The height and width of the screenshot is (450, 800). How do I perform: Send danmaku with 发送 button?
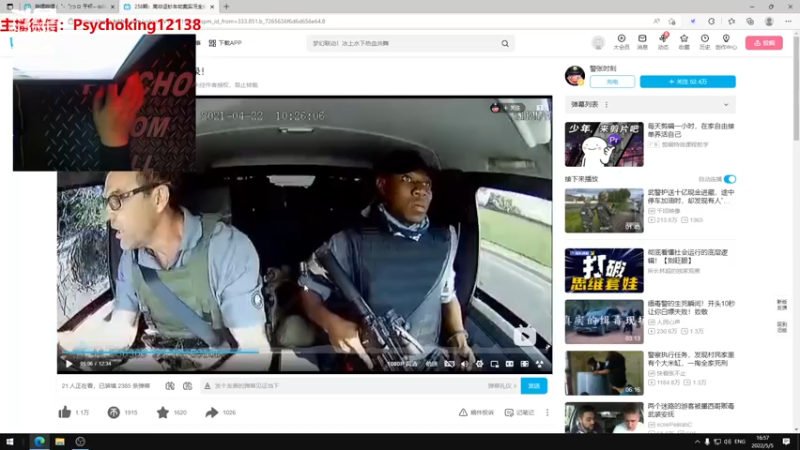click(x=534, y=386)
